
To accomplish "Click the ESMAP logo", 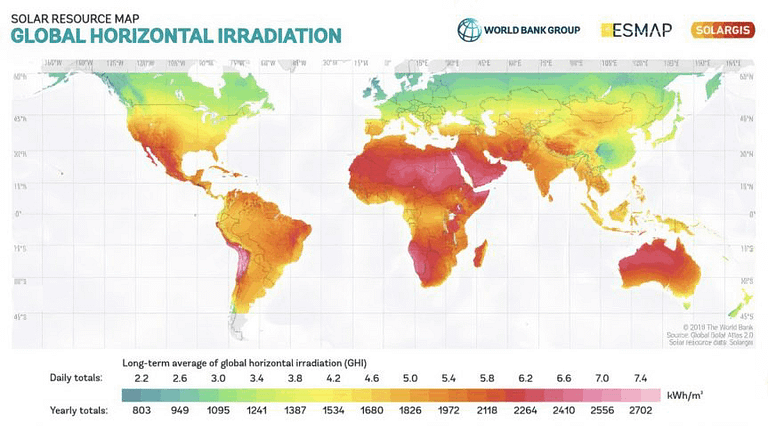I will pyautogui.click(x=634, y=30).
